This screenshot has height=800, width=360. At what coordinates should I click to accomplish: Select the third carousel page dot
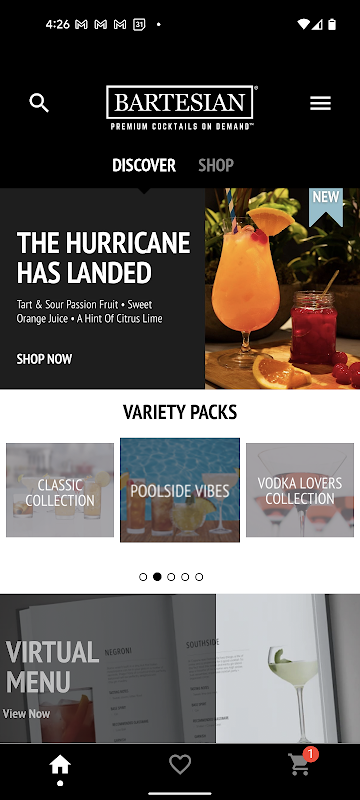click(x=171, y=577)
